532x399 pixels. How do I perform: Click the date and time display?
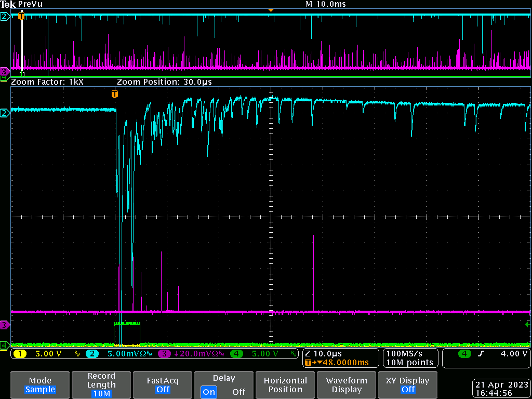tap(501, 389)
